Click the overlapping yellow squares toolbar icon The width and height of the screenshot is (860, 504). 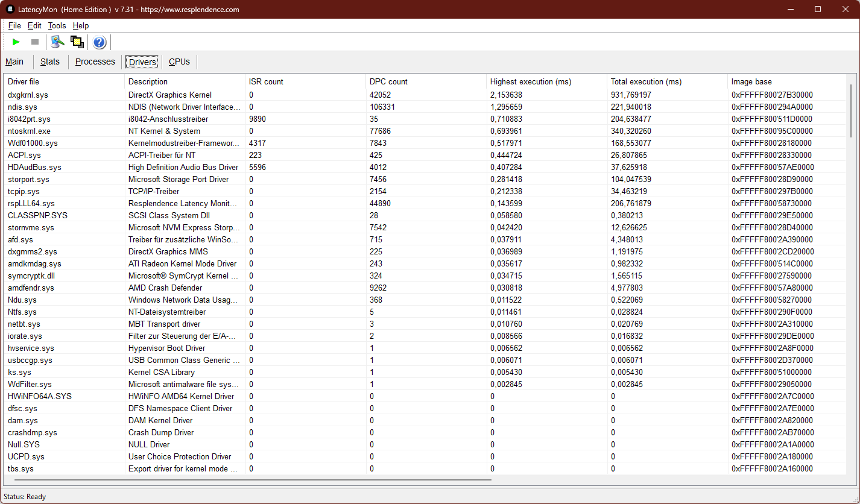click(77, 42)
